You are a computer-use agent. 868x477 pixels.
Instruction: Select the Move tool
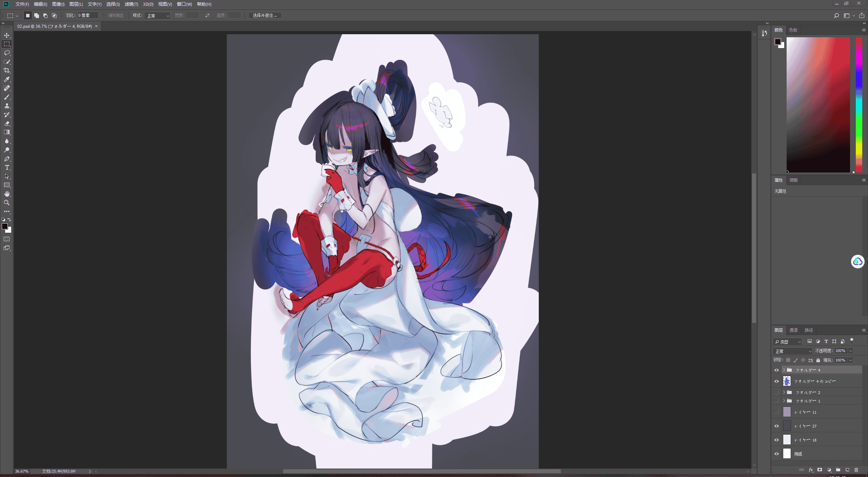pos(7,35)
